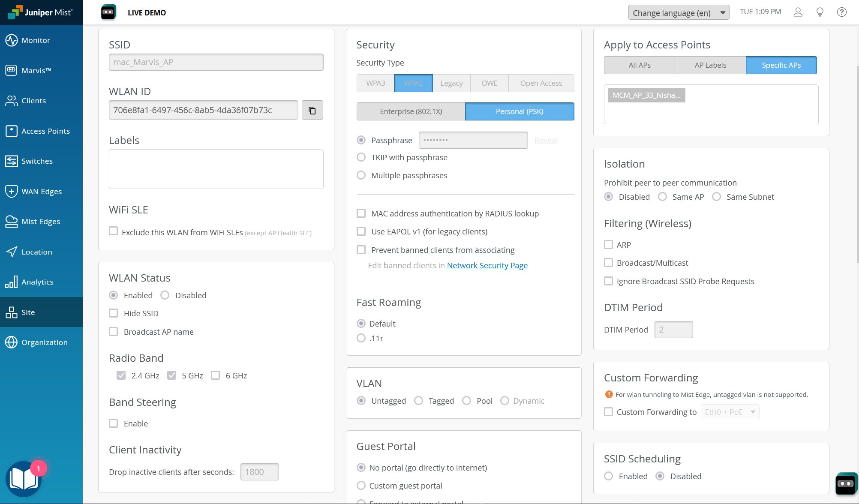
Task: Click the copy WLAN ID icon
Action: click(x=312, y=111)
